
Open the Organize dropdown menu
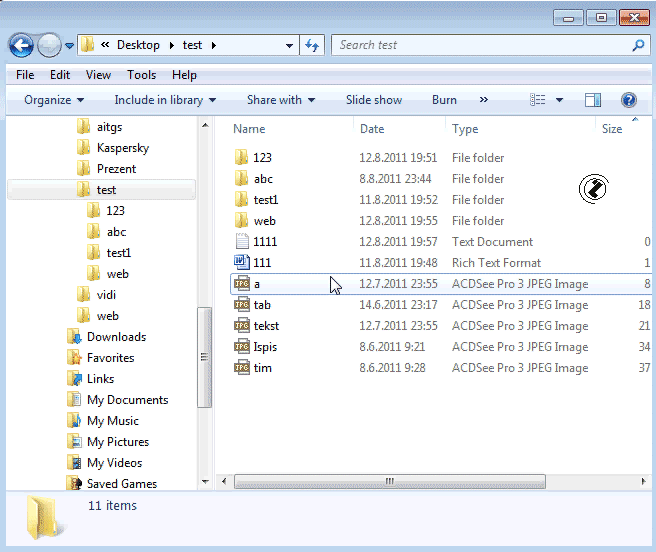pyautogui.click(x=54, y=100)
